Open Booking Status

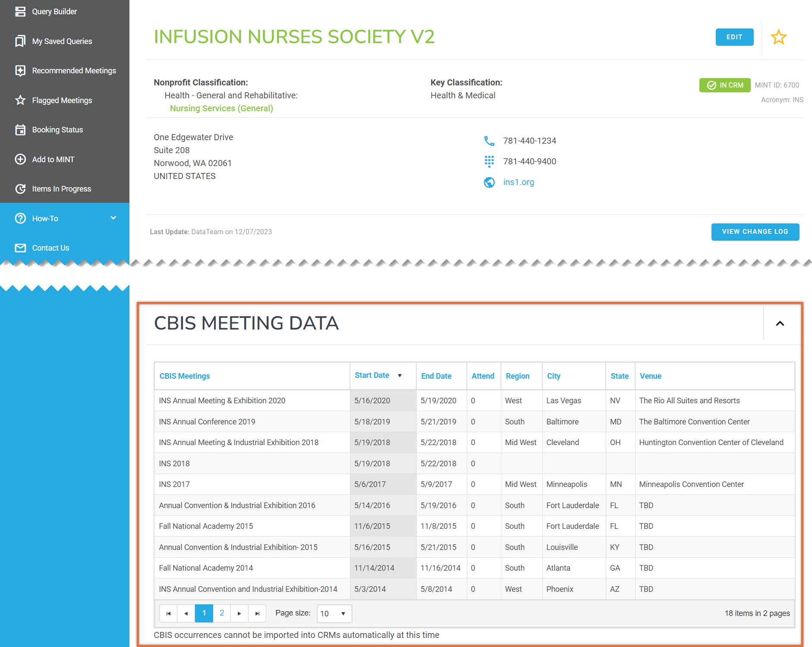click(x=57, y=130)
